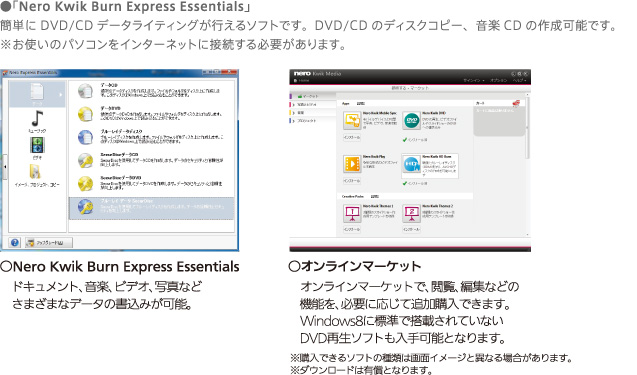This screenshot has height=375, width=637.
Task: Click the Kwik Media vertical scrollbar
Action: 528,128
